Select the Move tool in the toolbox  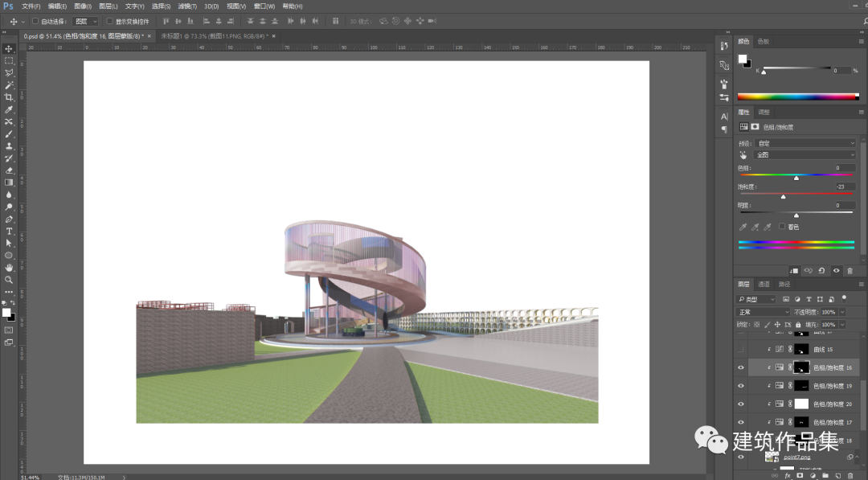[9, 49]
